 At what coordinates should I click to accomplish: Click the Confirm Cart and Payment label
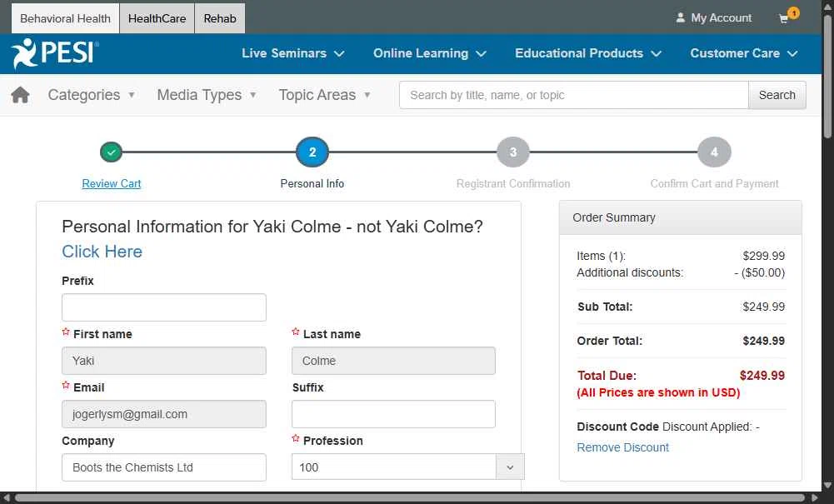click(714, 183)
